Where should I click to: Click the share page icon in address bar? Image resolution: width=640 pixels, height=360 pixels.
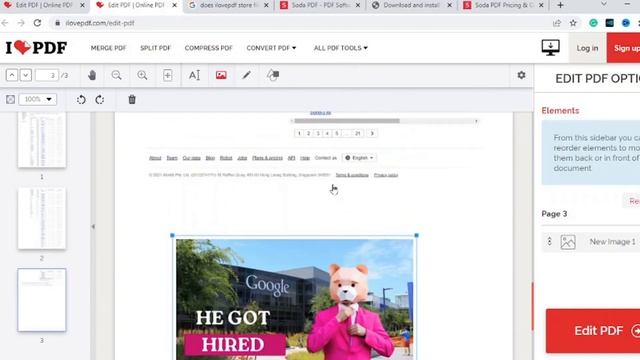(557, 23)
